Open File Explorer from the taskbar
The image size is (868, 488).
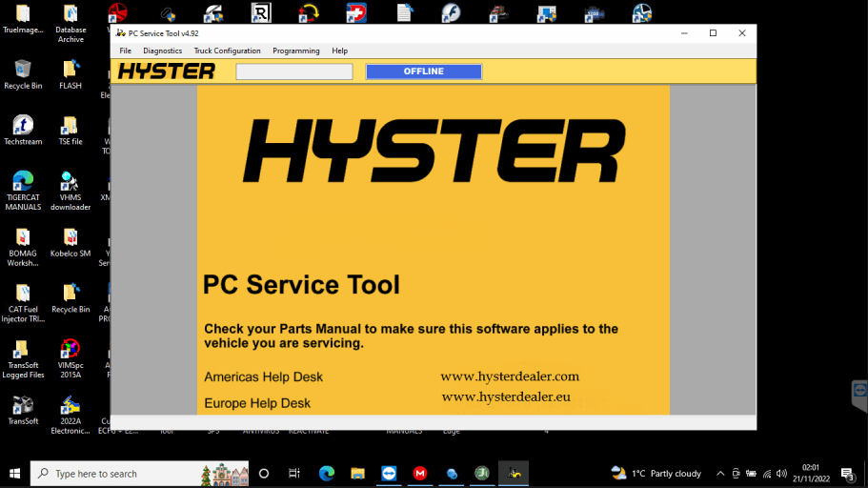[357, 474]
